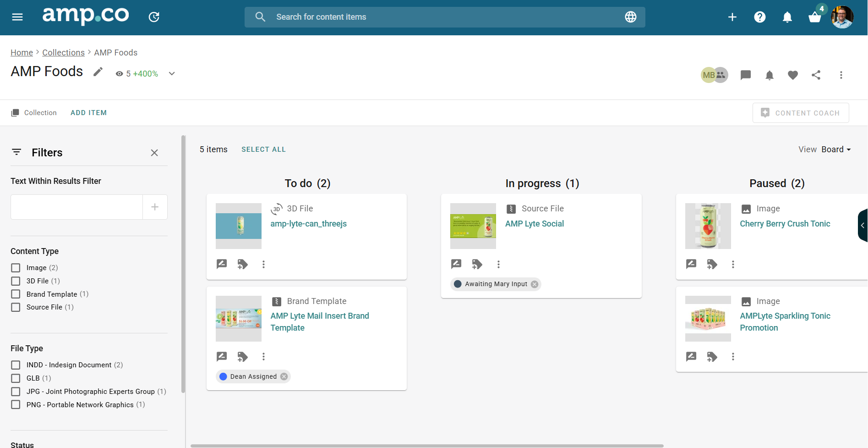Open AMP Lyte Mail Insert thumbnail
The height and width of the screenshot is (448, 868).
click(239, 319)
